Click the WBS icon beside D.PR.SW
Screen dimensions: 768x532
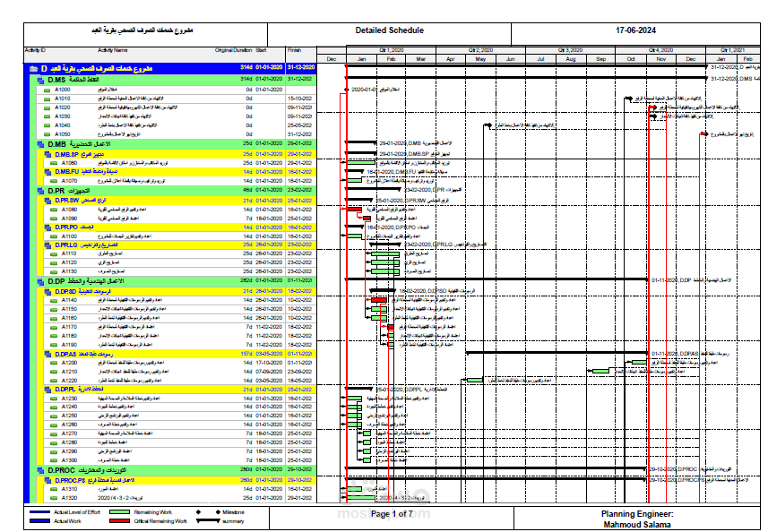click(48, 201)
